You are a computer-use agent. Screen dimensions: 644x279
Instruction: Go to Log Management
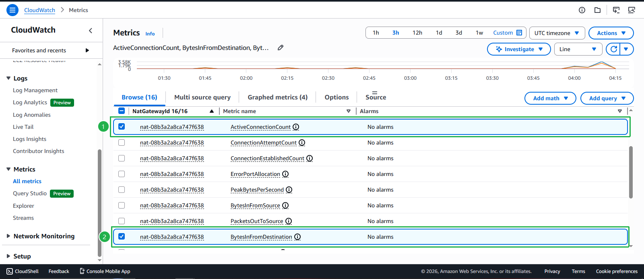pyautogui.click(x=35, y=90)
